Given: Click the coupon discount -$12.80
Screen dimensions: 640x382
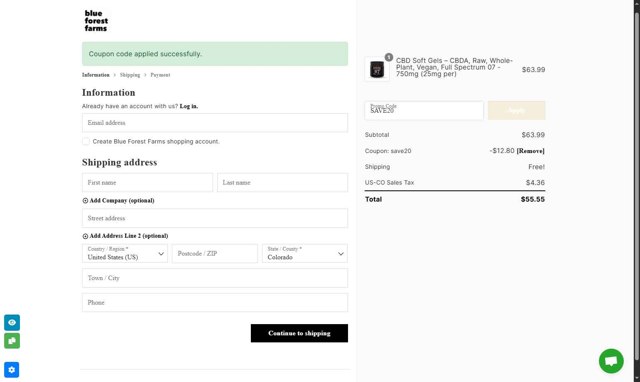Looking at the screenshot, I should (x=502, y=151).
